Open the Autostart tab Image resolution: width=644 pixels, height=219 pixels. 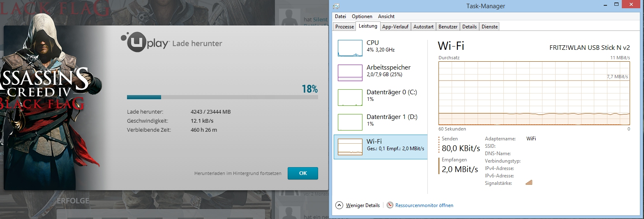423,27
